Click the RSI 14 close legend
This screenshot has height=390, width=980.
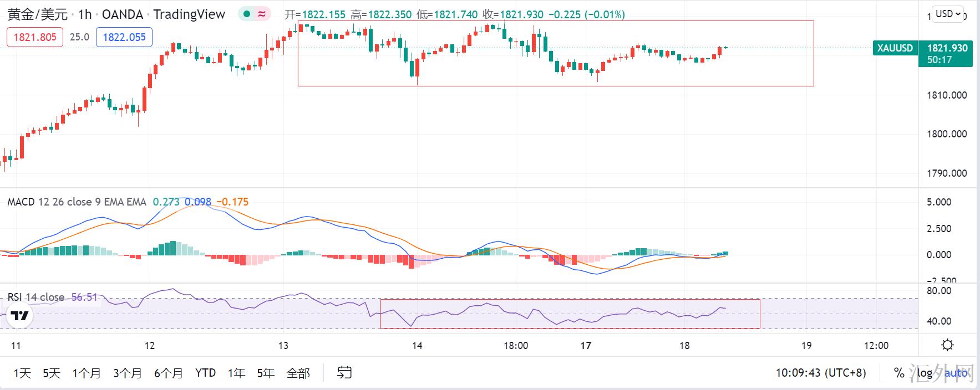pos(36,297)
